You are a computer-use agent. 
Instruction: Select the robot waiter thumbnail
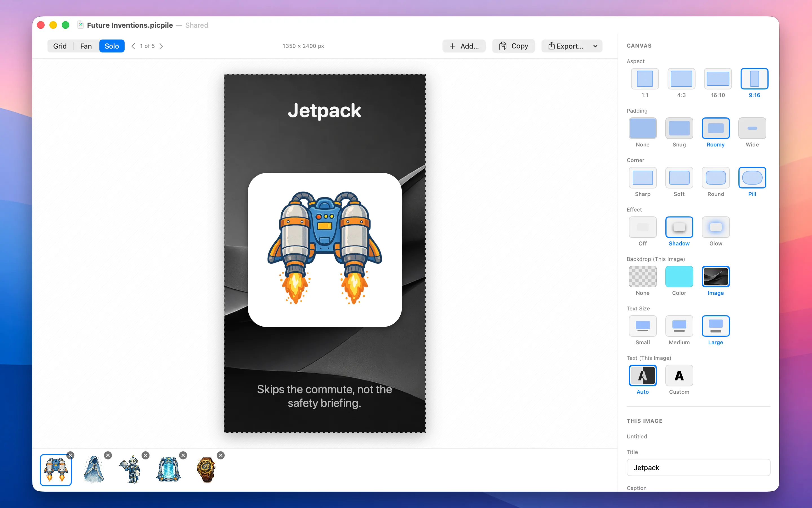pos(131,470)
